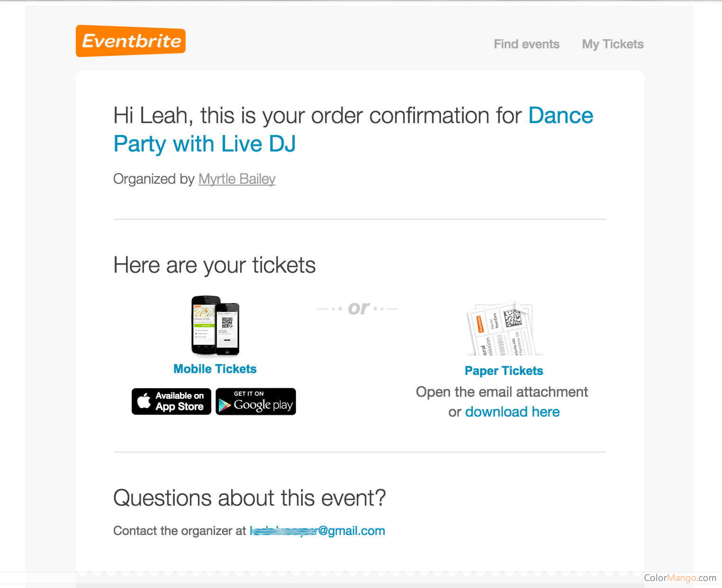Click the 'or' divider between ticket options
Viewport: 722px width, 588px height.
358,309
